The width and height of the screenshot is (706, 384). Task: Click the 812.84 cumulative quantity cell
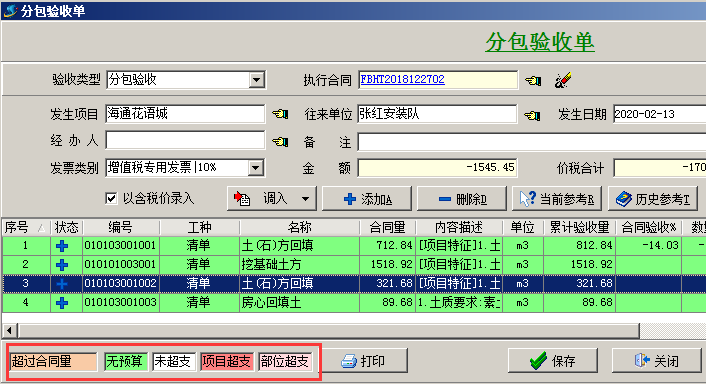tap(579, 246)
